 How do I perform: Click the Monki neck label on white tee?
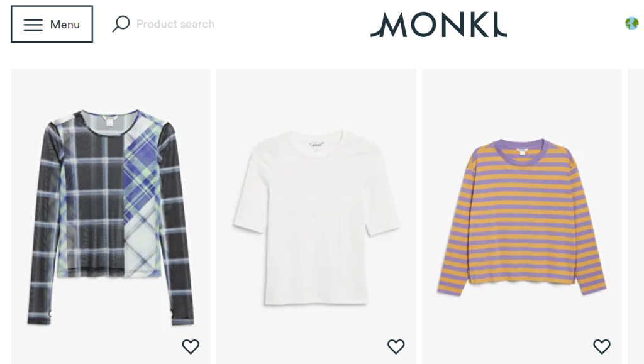pos(316,145)
